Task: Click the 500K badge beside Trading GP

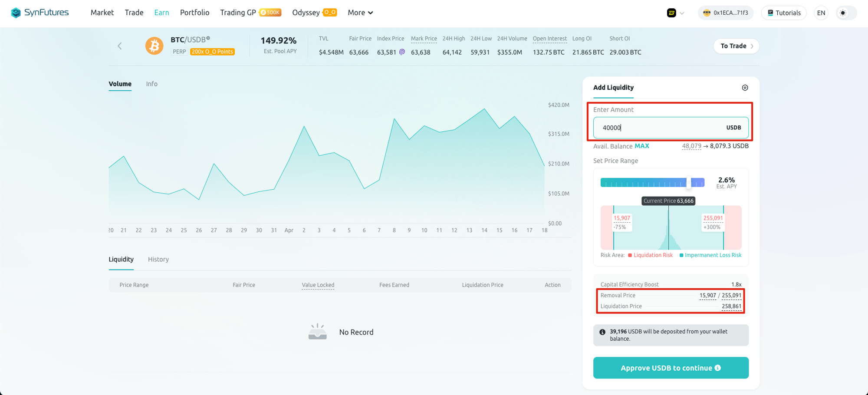Action: tap(270, 13)
